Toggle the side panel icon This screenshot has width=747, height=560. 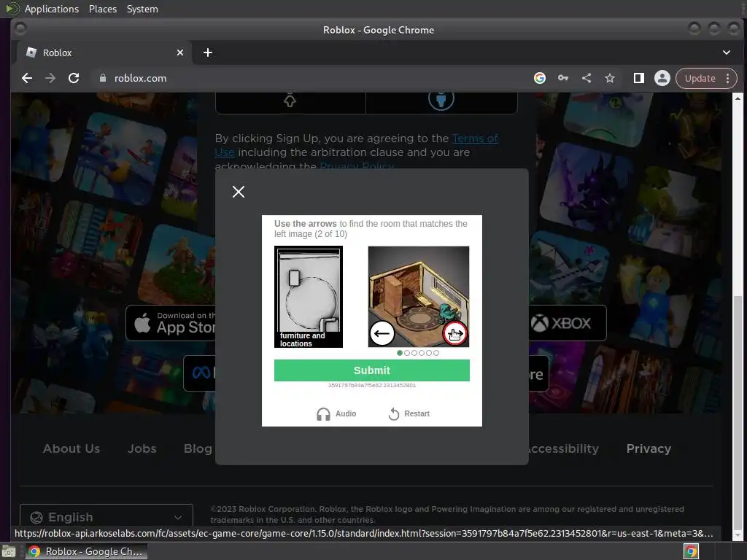pyautogui.click(x=639, y=78)
